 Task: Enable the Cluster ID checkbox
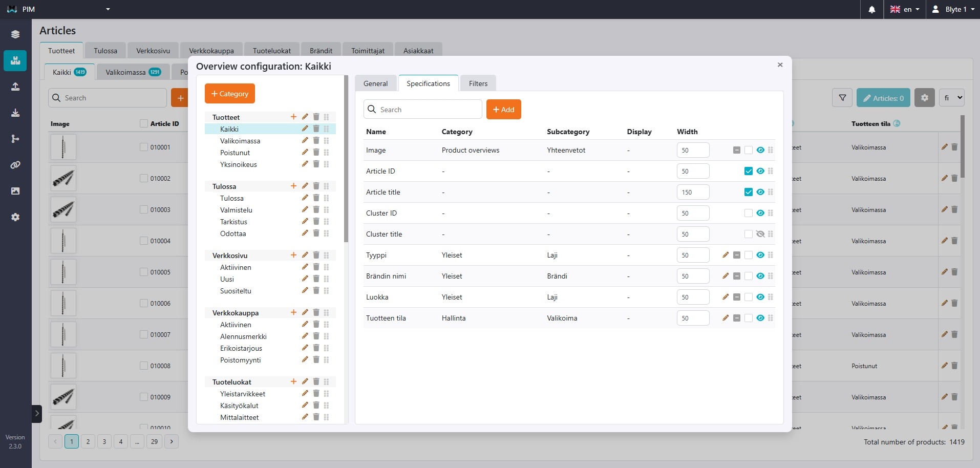tap(748, 213)
